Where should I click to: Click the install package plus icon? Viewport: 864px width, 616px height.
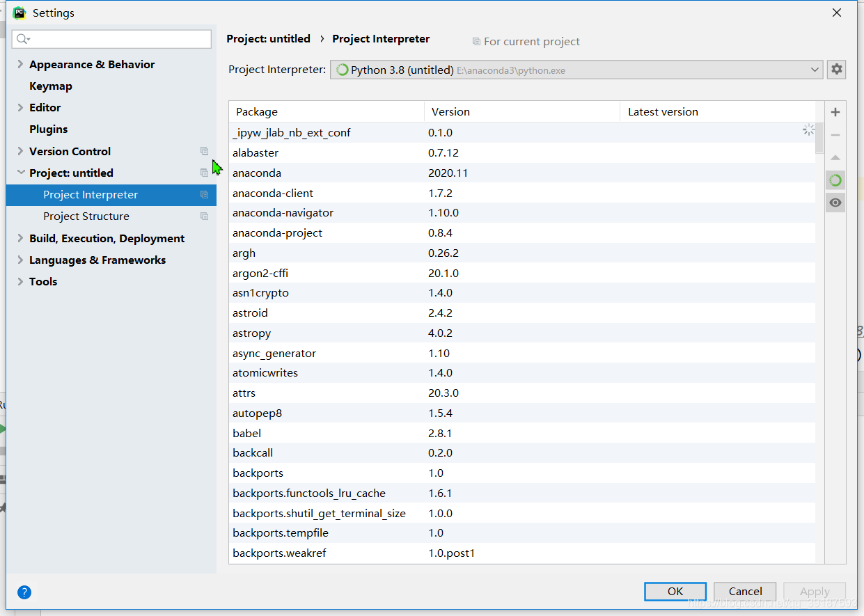pos(835,112)
